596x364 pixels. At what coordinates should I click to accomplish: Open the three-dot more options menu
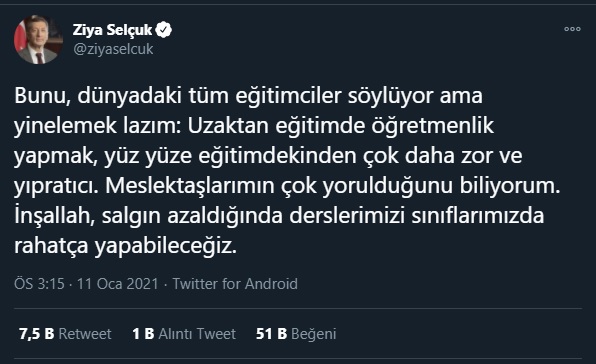[572, 29]
